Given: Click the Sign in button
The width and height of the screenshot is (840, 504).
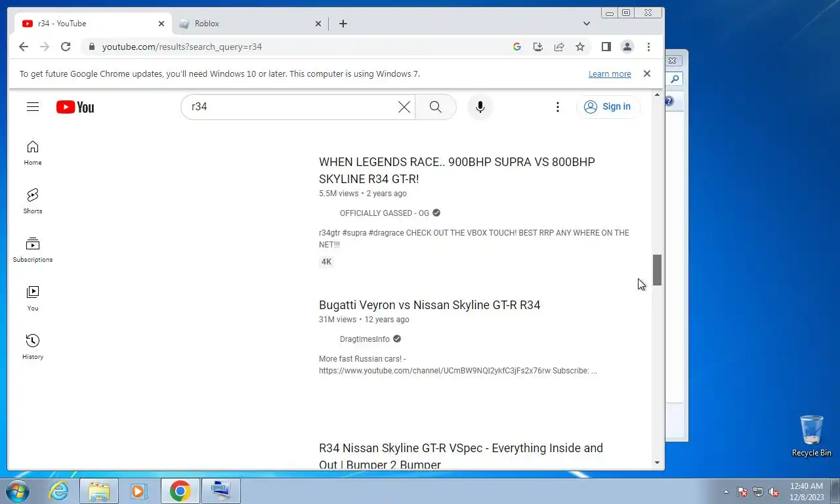Looking at the screenshot, I should 608,107.
